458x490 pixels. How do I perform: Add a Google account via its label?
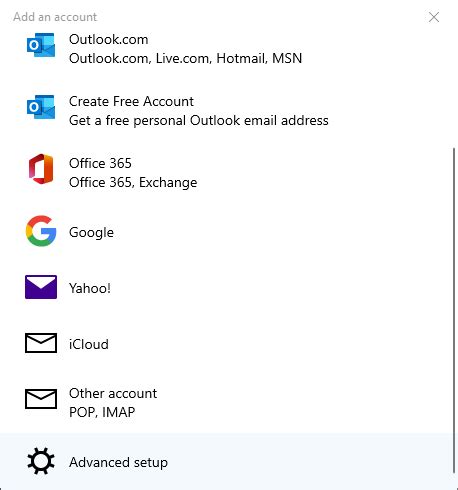[x=91, y=232]
